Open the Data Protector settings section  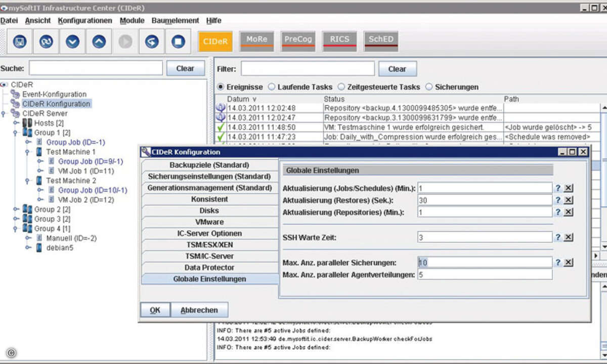point(209,267)
